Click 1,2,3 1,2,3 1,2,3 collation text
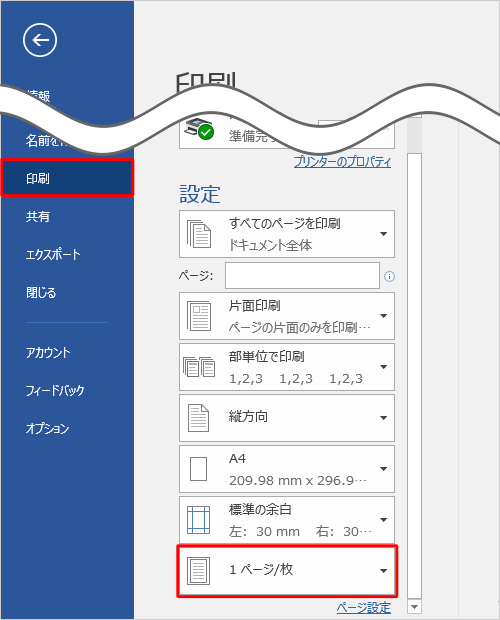 [296, 379]
